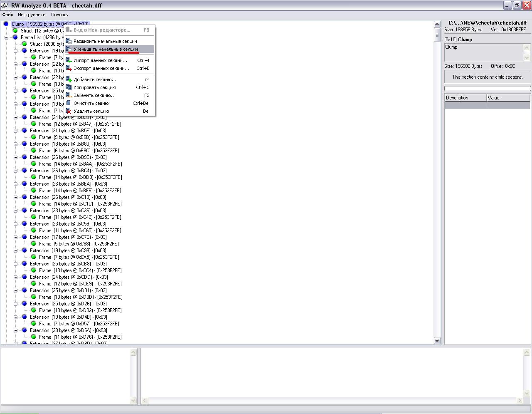Click the blue sphere icon of Clump root
The width and height of the screenshot is (532, 414).
[x=6, y=24]
